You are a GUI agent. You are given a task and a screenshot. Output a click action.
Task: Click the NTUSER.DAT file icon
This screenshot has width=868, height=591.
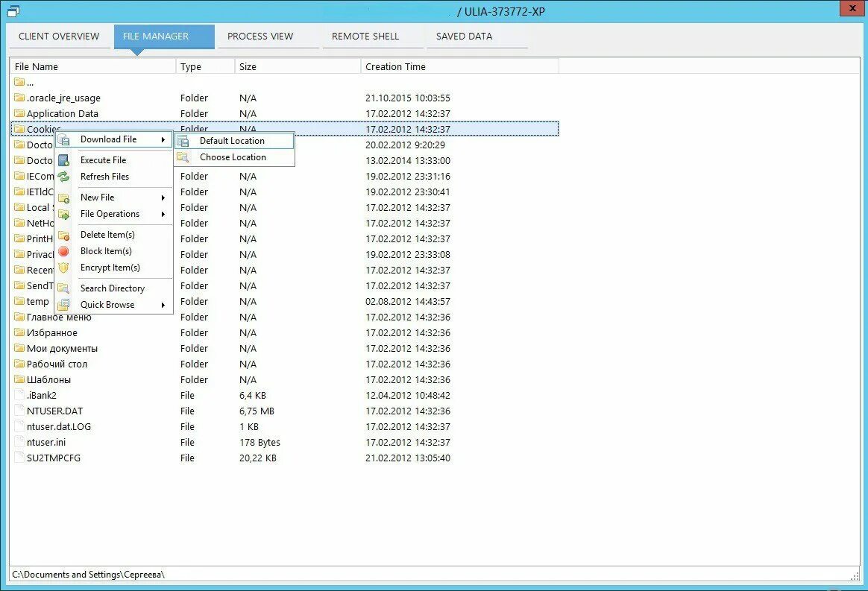[20, 411]
